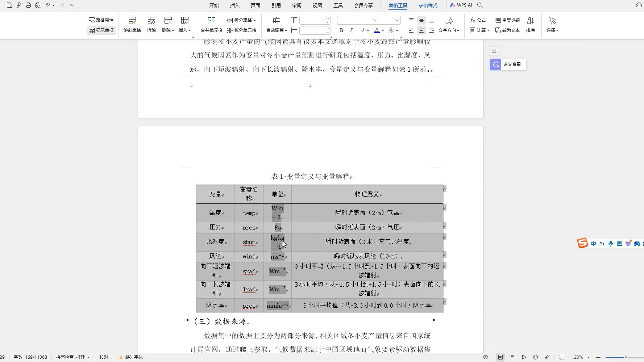Sort table contents (排序)
644x362 pixels.
pos(531,25)
